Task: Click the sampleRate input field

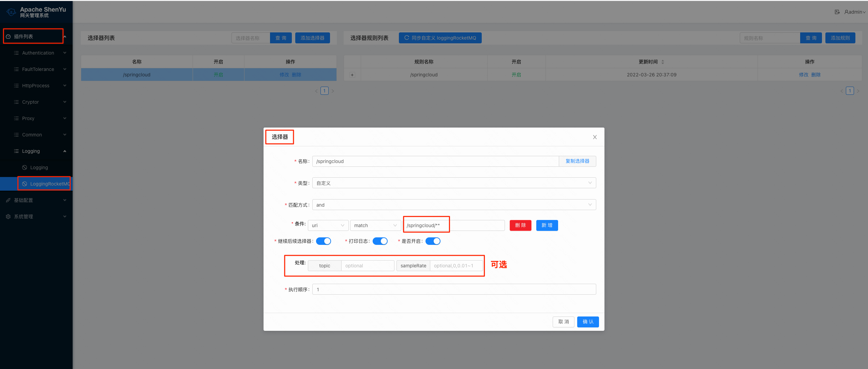Action: 456,266
